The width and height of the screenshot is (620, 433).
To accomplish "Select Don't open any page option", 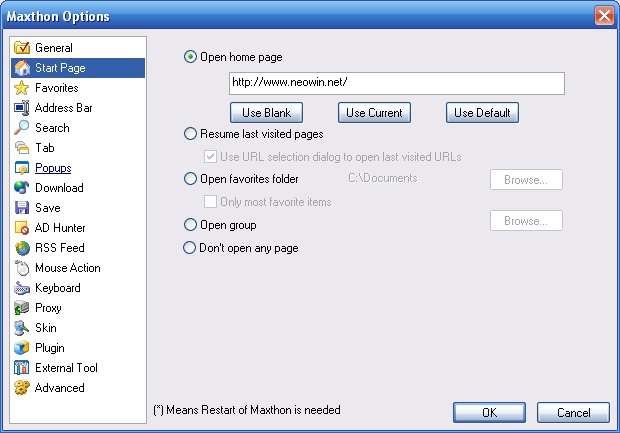I will (x=190, y=248).
